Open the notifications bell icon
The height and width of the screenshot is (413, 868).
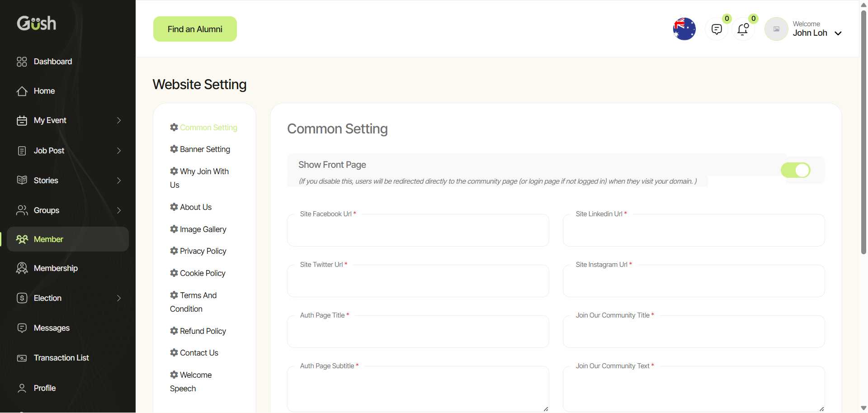pyautogui.click(x=743, y=29)
